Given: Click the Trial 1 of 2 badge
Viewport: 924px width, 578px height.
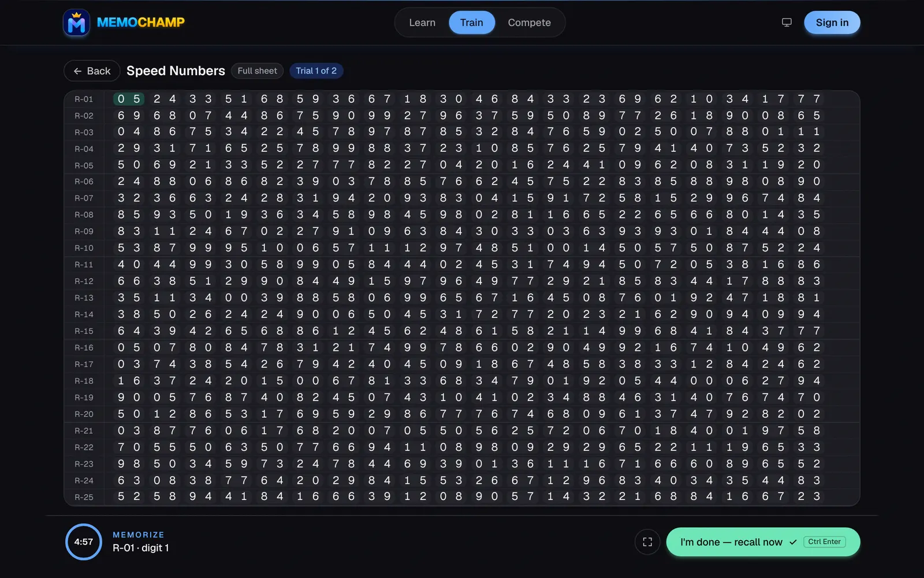Looking at the screenshot, I should tap(316, 71).
